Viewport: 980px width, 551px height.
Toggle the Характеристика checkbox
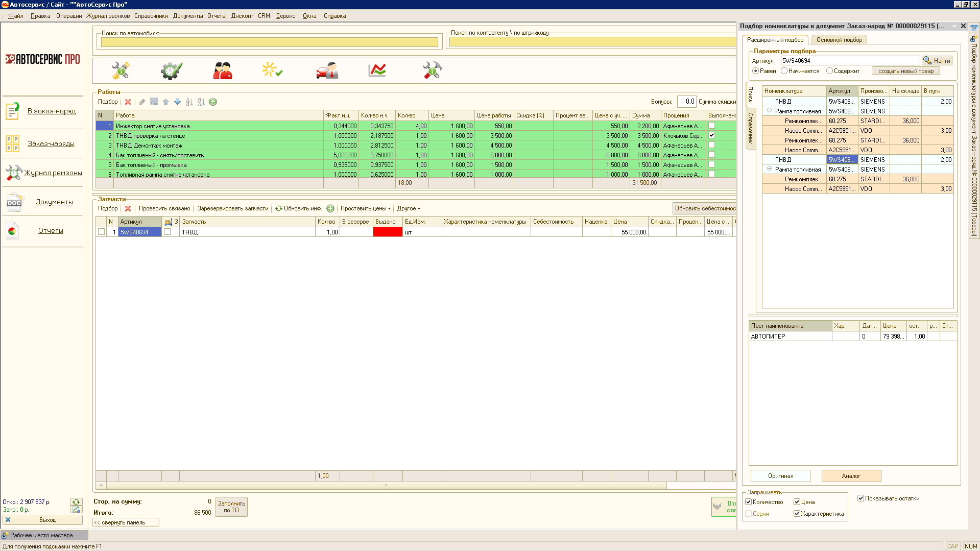797,514
